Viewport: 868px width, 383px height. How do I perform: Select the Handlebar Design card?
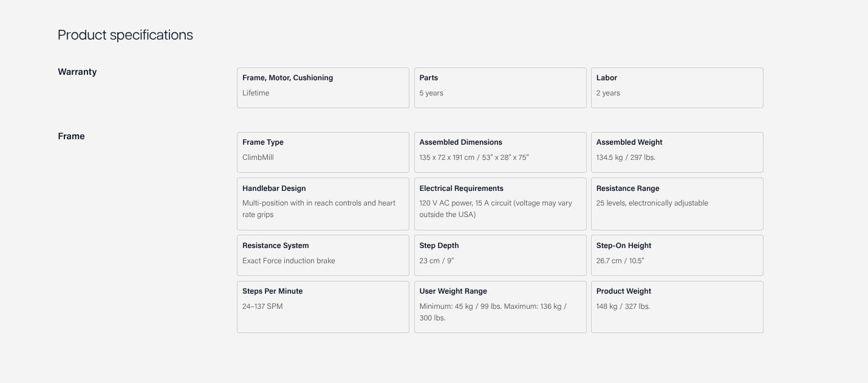click(323, 204)
